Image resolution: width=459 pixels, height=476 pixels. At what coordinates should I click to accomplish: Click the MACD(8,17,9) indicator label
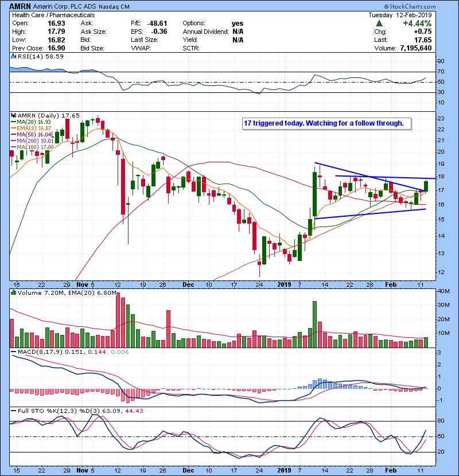(x=40, y=352)
